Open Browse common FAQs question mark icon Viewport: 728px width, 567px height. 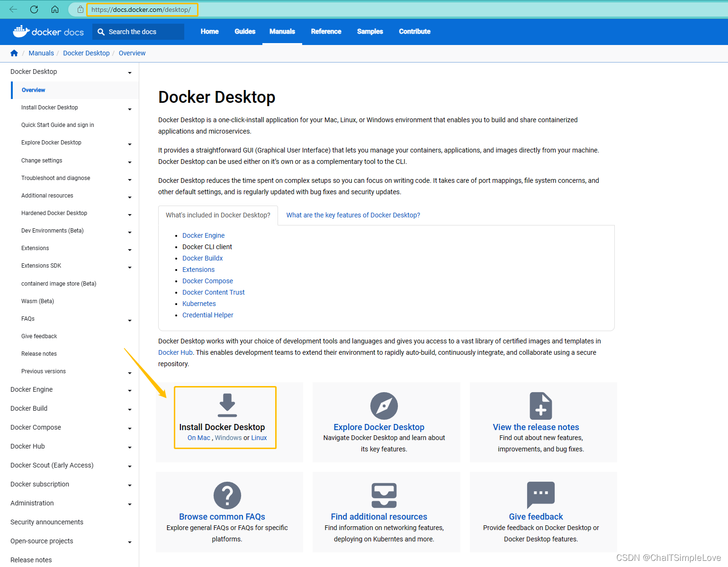[x=227, y=495]
